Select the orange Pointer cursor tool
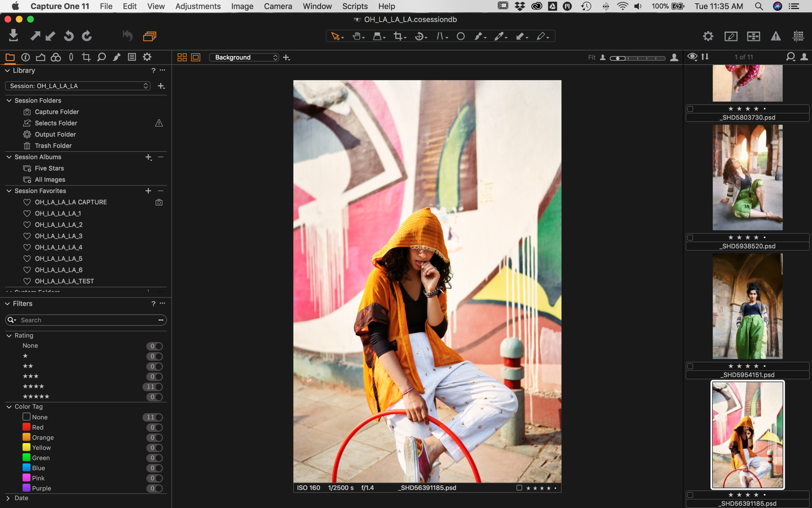Screen dimensions: 812x508 click(337, 36)
